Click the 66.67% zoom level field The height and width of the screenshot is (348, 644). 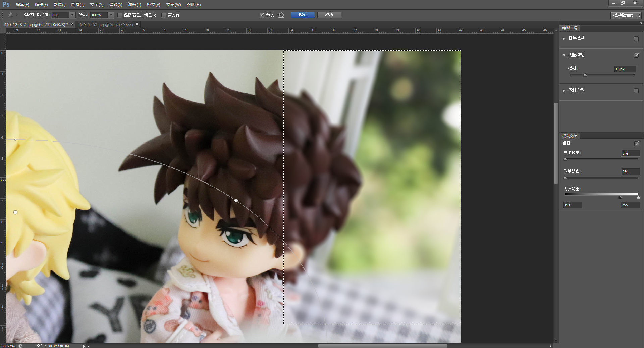8,346
